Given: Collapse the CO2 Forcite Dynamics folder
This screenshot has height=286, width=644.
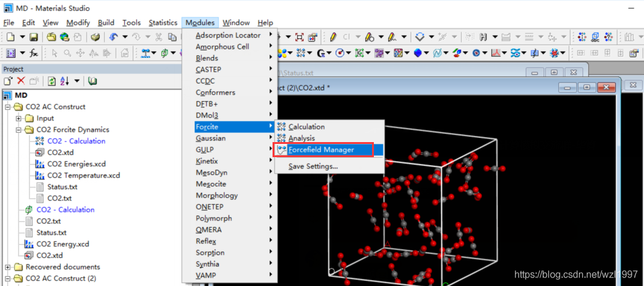Looking at the screenshot, I should [19, 129].
